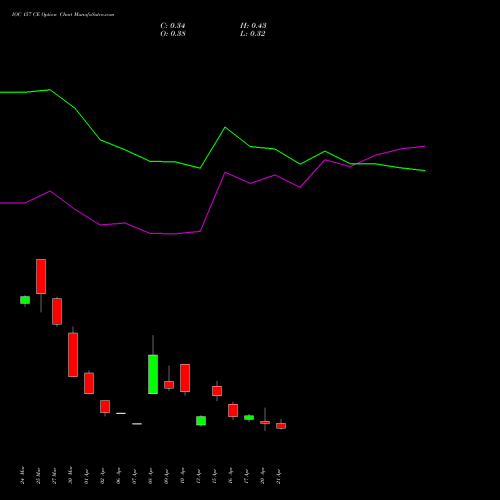Click the '30 Mar' date axis label

70,475
